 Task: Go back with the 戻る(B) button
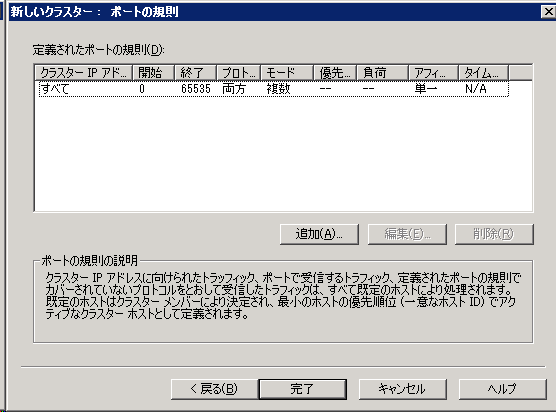214,389
